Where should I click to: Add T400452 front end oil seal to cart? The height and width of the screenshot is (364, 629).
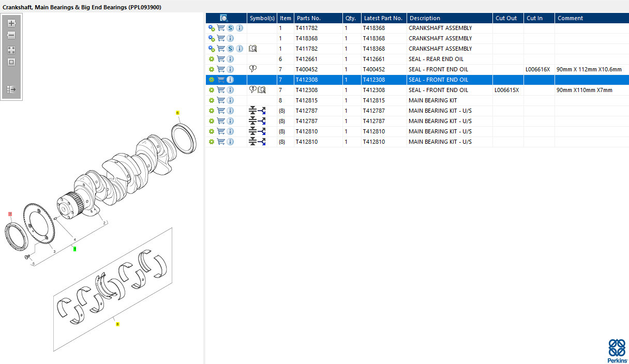[x=221, y=69]
